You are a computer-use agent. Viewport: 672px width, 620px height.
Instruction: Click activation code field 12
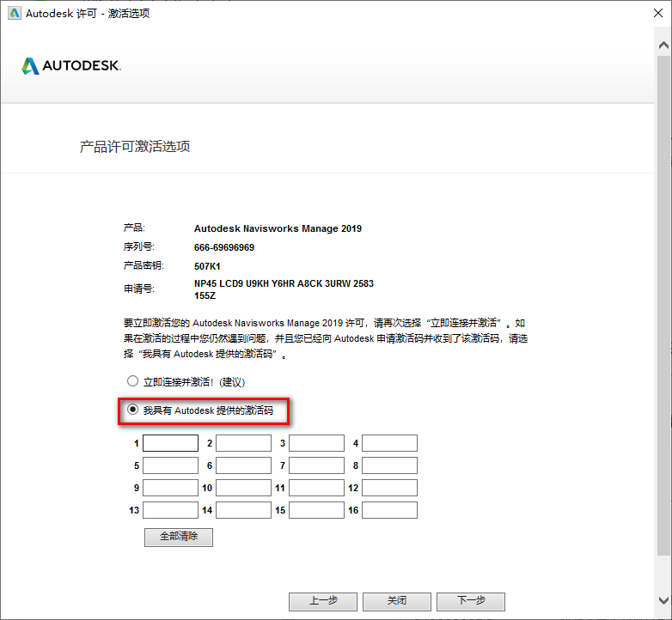pos(389,488)
